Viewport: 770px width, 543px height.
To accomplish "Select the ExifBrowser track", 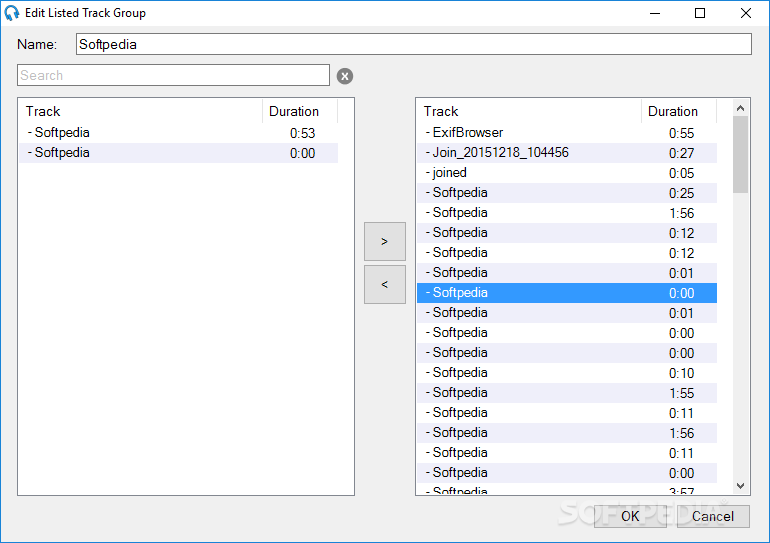I will [x=567, y=133].
